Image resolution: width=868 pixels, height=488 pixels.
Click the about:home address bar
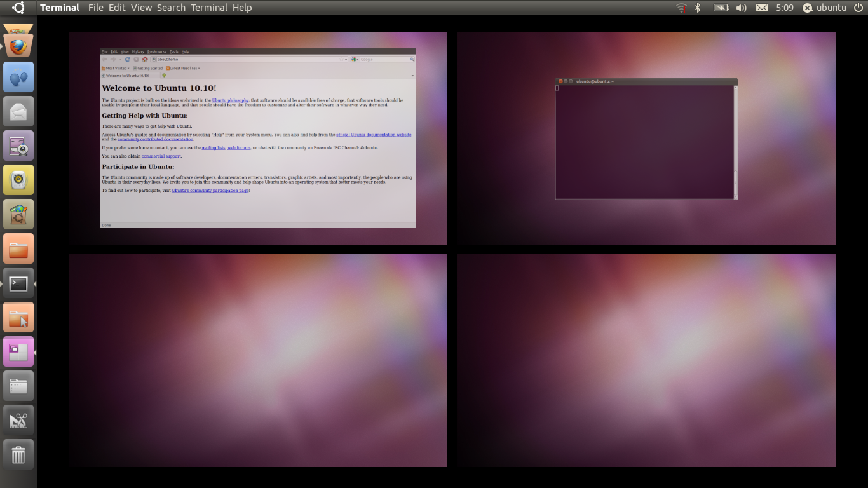(248, 59)
